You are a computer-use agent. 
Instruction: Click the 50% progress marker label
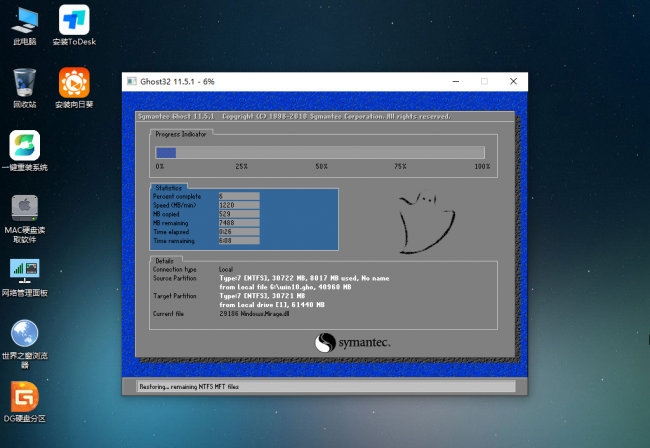coord(322,166)
